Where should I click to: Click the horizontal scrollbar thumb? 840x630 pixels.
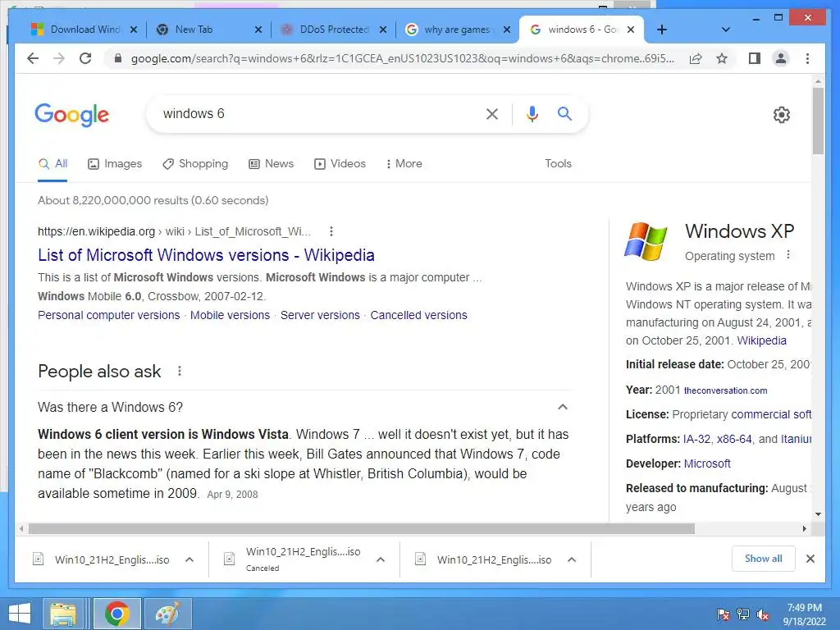[362, 529]
